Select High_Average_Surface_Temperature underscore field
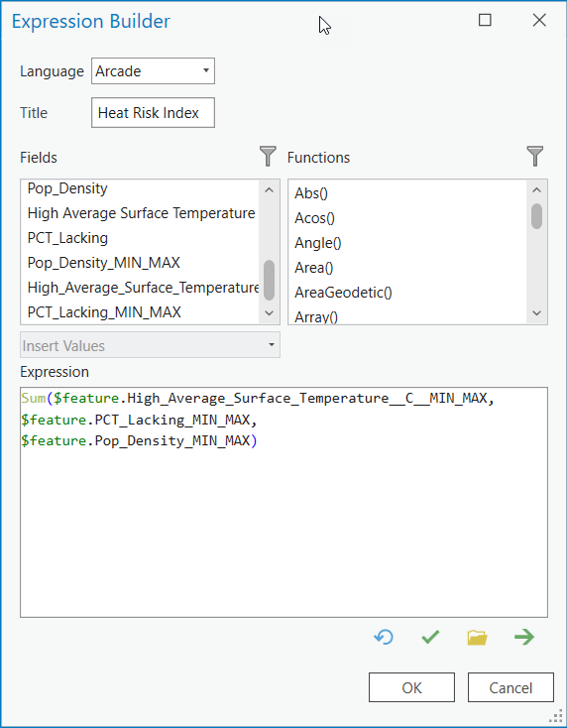567x728 pixels. (143, 288)
